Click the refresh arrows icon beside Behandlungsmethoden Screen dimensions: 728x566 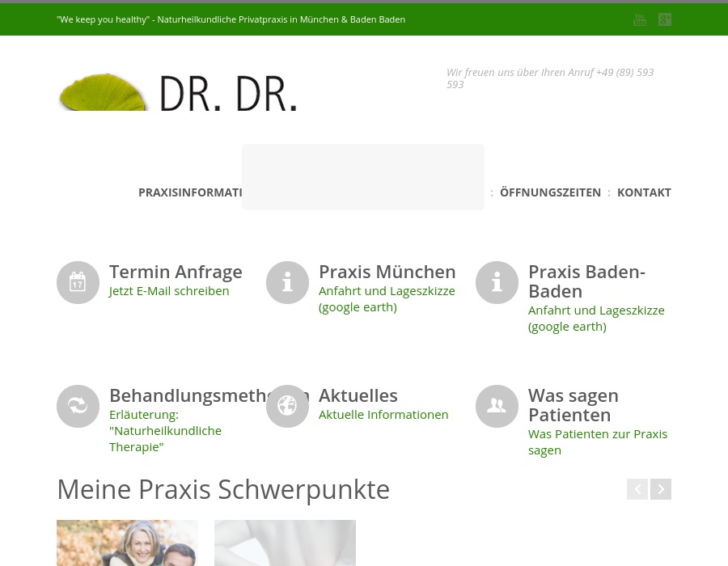click(x=78, y=406)
